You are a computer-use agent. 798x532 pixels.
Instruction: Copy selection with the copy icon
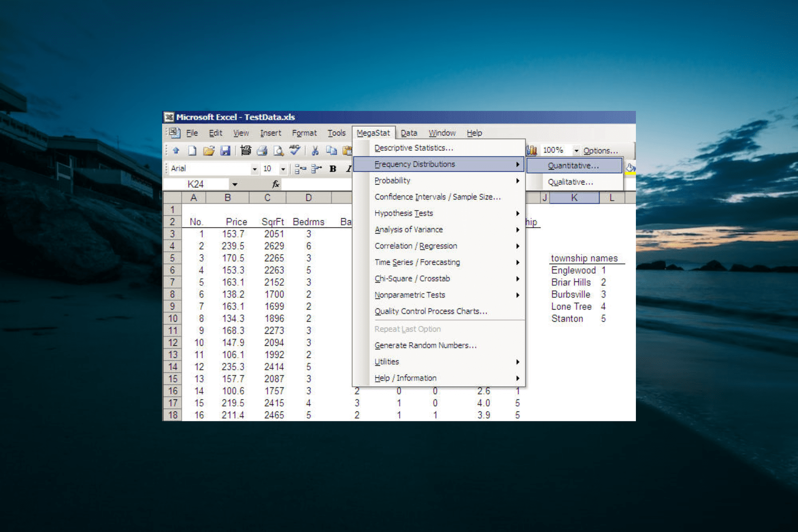pos(331,150)
